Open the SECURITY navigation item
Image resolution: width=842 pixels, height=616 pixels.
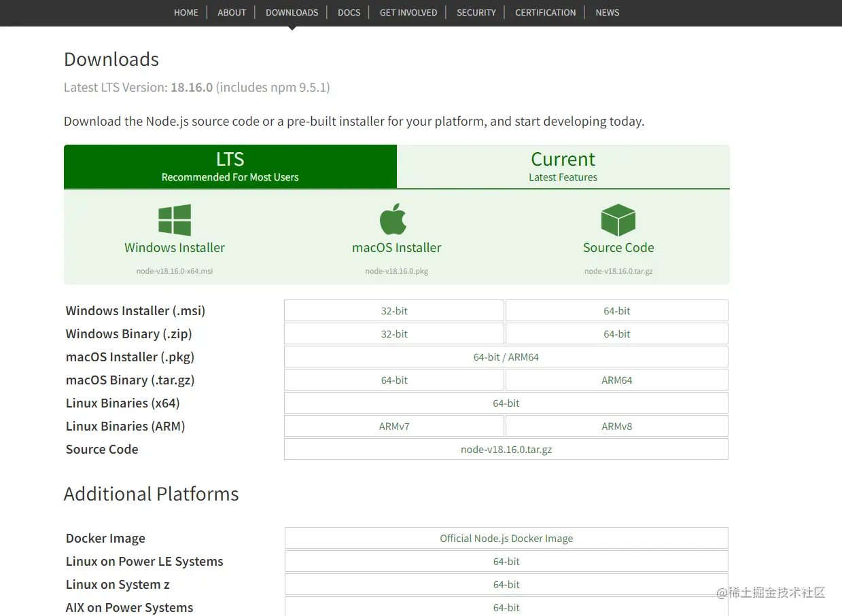point(476,12)
